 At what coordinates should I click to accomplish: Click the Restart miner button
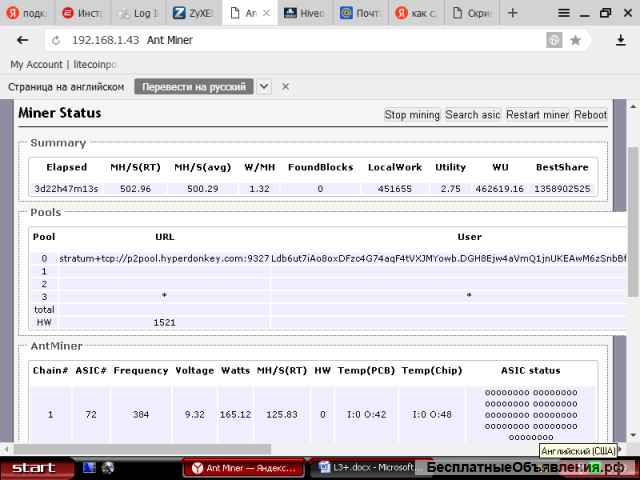click(x=537, y=115)
